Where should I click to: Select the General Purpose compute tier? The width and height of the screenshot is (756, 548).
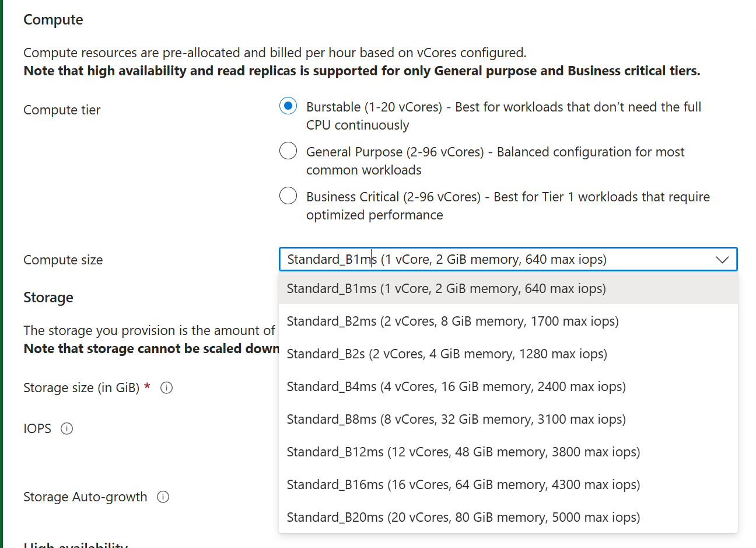[x=288, y=151]
